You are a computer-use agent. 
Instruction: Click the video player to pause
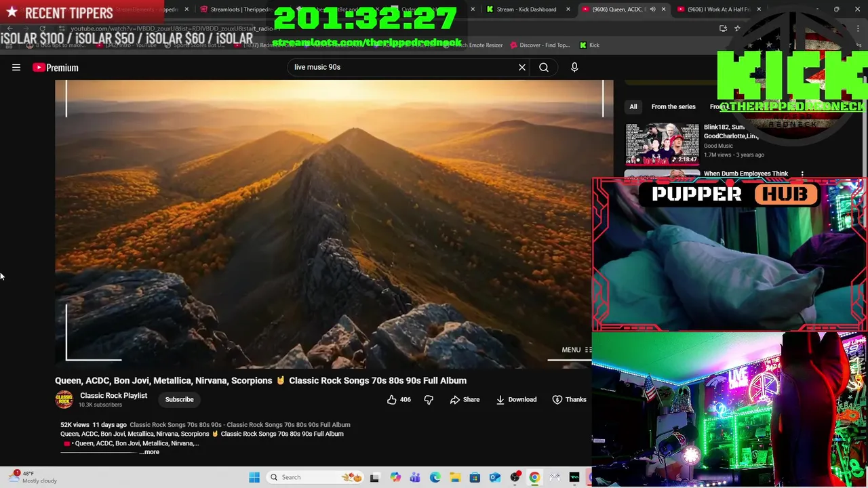point(334,224)
